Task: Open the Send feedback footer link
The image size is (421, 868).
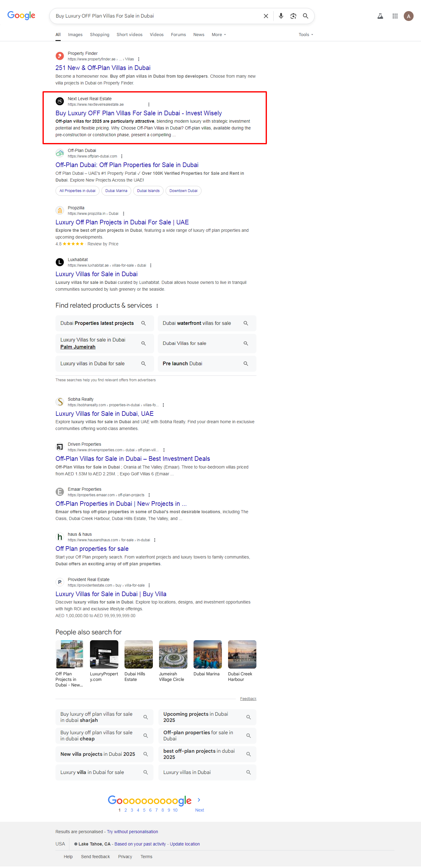Action: [x=95, y=857]
